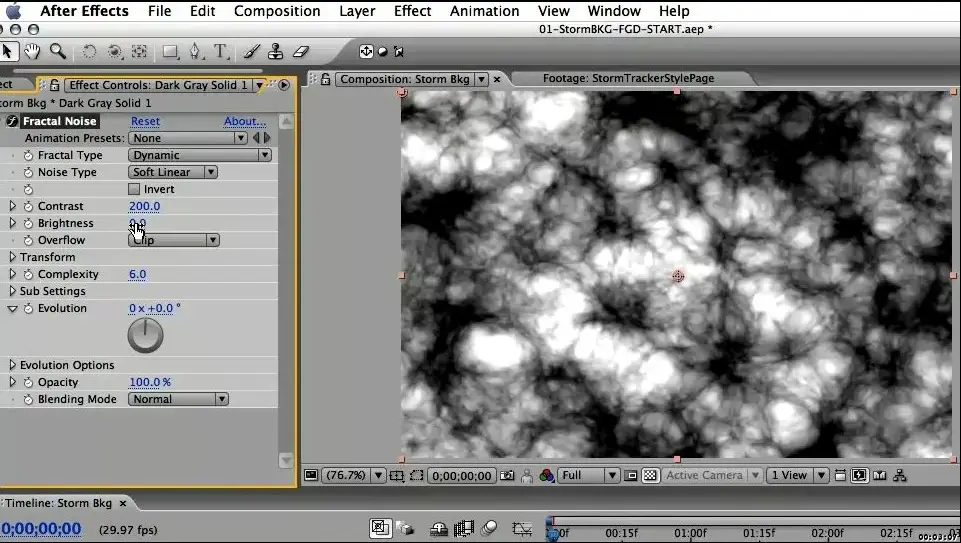Open the magnification ratio (76.7%) dropdown
Image resolution: width=961 pixels, height=543 pixels.
coord(354,476)
